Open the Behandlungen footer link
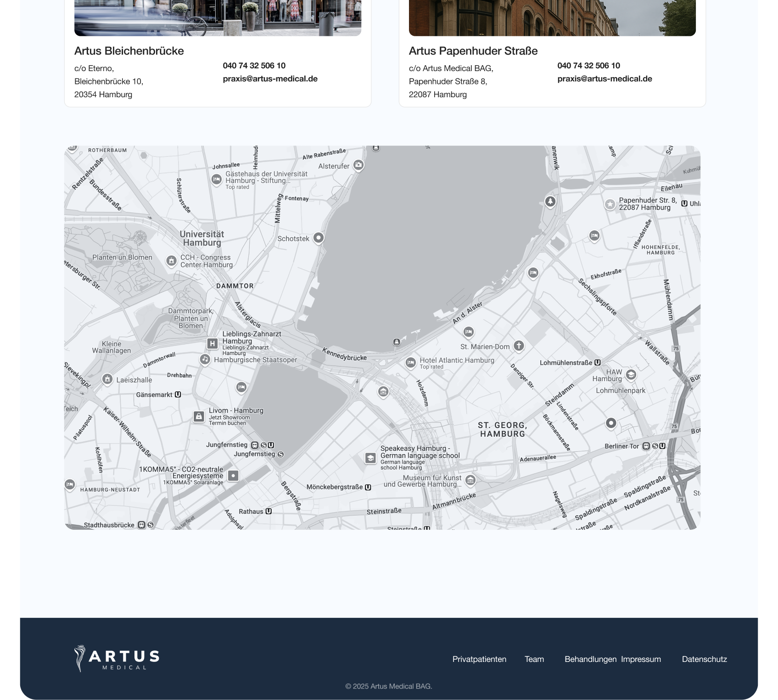The image size is (778, 700). 591,659
